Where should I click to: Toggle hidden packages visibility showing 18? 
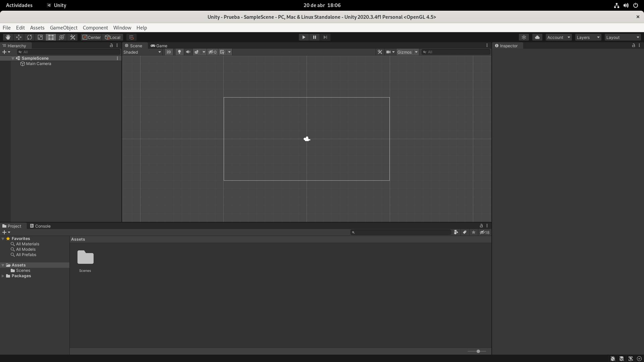pyautogui.click(x=485, y=232)
